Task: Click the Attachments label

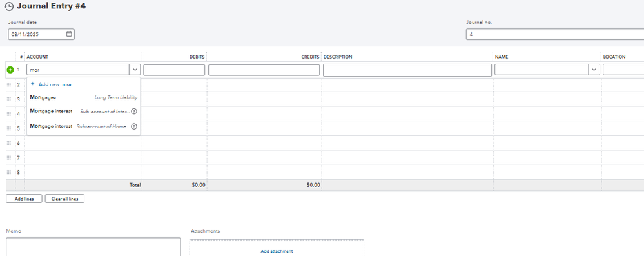Action: coord(205,231)
